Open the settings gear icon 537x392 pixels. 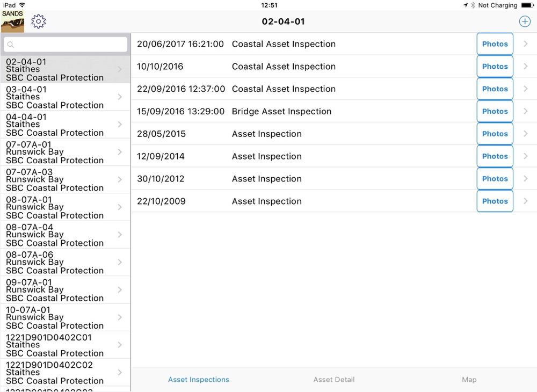38,21
